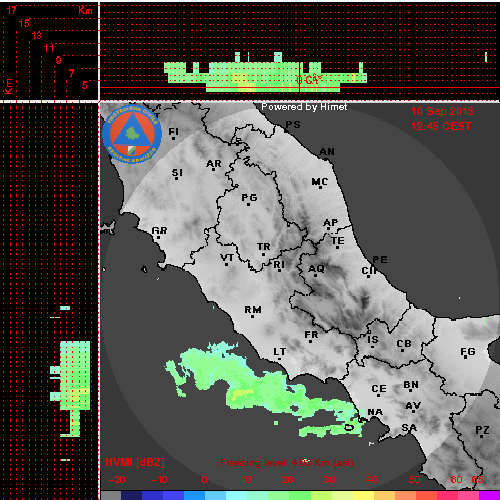
Task: Click the Powered by Himet text
Action: pos(304,107)
